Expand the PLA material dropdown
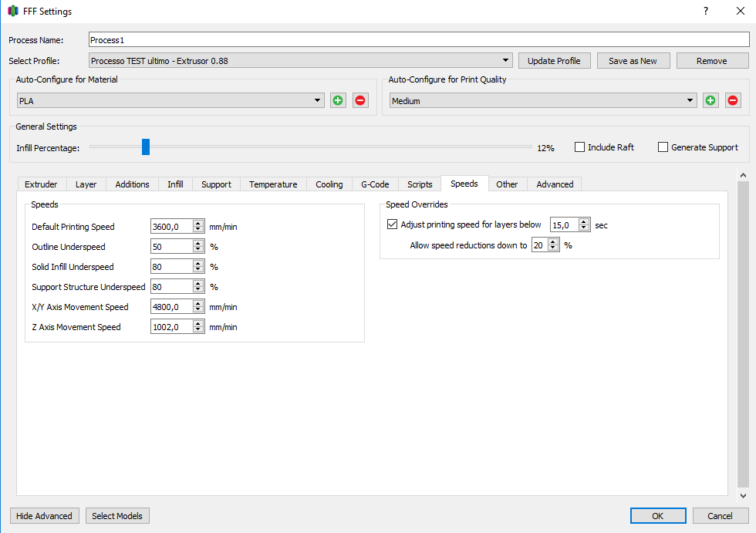The image size is (756, 533). click(x=170, y=100)
